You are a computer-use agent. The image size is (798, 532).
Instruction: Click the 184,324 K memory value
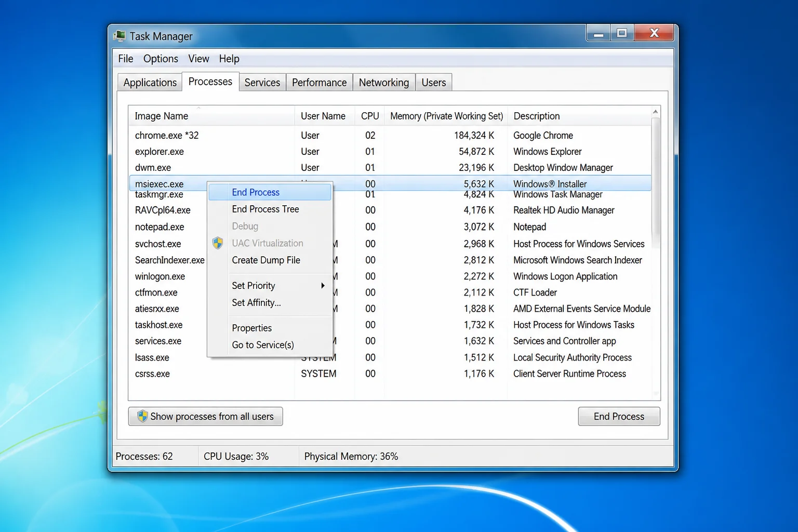474,135
